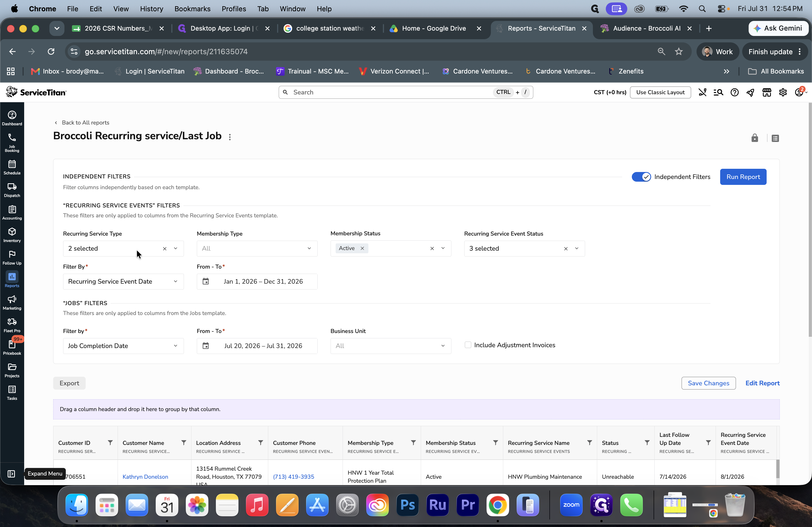This screenshot has height=527, width=812.
Task: Filter the Location Address column
Action: (260, 442)
